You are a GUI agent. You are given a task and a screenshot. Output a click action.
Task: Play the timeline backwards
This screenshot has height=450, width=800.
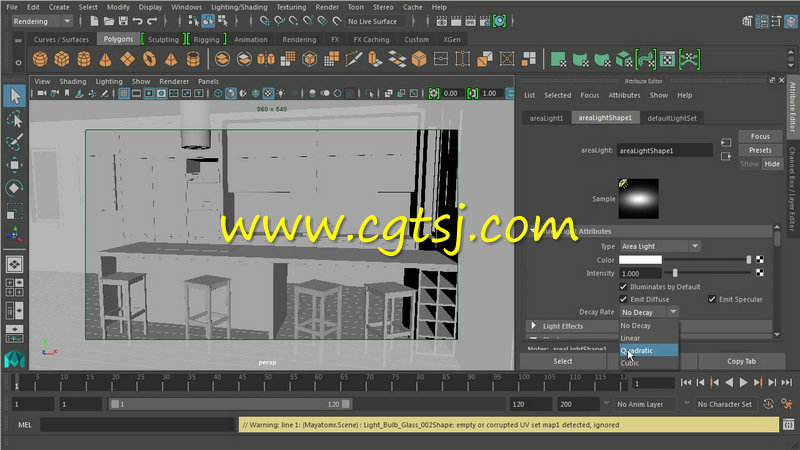pyautogui.click(x=729, y=382)
